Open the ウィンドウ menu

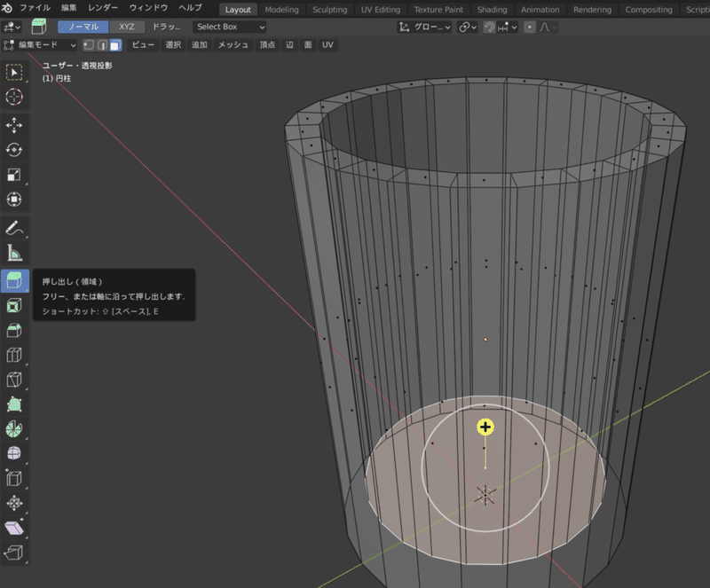pyautogui.click(x=148, y=8)
